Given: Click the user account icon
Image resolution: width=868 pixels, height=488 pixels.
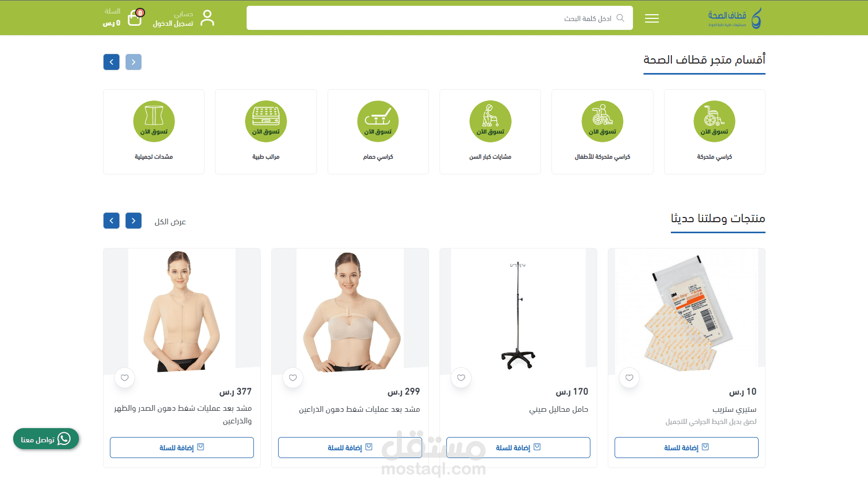Looking at the screenshot, I should [x=208, y=18].
